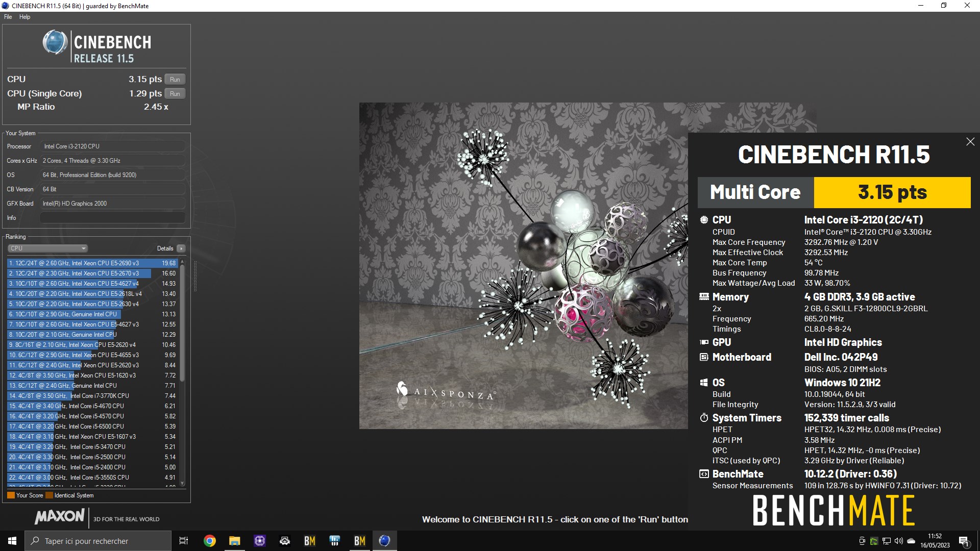Open the File menu
The height and width of the screenshot is (551, 980).
(8, 17)
